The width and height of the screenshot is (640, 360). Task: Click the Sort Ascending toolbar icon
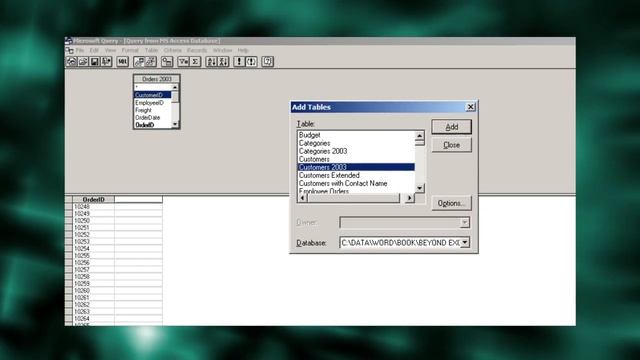click(211, 62)
